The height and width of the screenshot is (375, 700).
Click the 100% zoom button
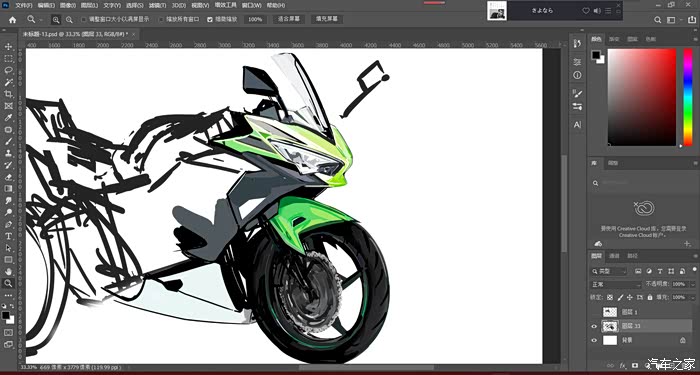tap(255, 20)
